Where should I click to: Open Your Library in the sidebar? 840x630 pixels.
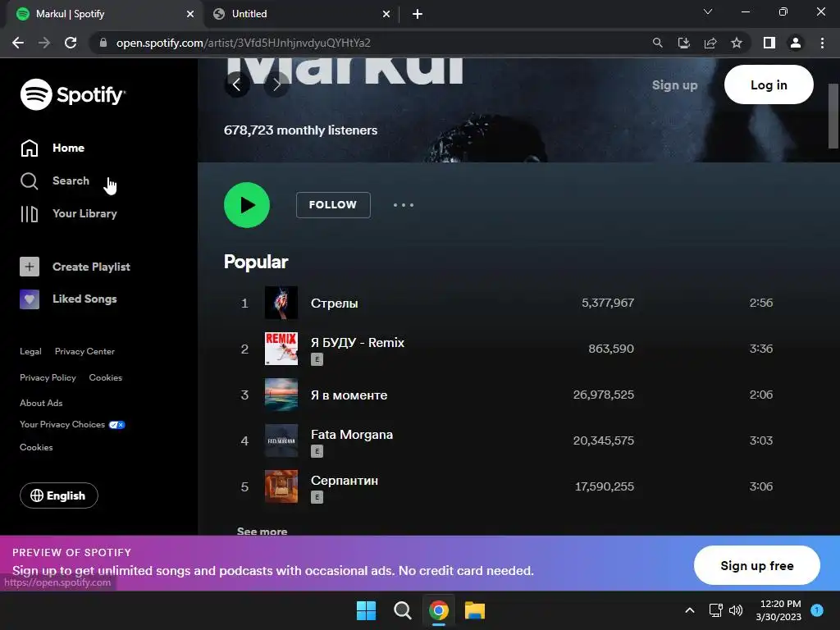[69, 214]
